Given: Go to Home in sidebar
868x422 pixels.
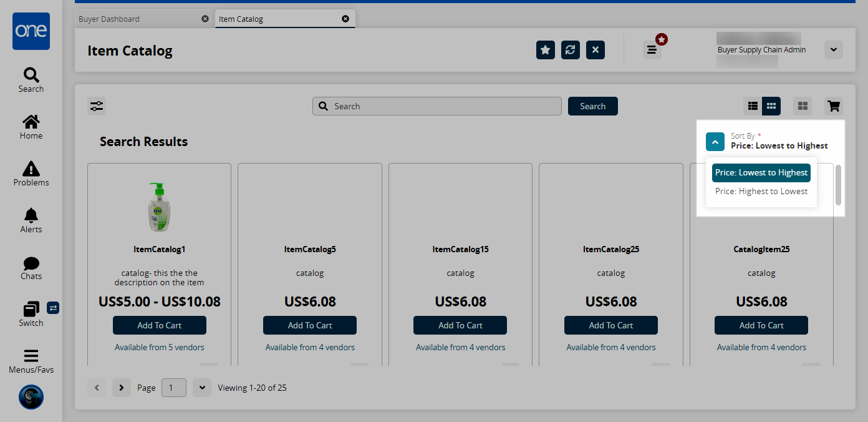Looking at the screenshot, I should 31,127.
